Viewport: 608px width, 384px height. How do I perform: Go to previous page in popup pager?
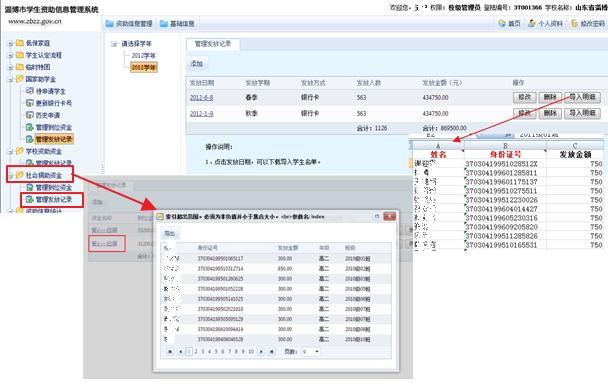(x=180, y=351)
